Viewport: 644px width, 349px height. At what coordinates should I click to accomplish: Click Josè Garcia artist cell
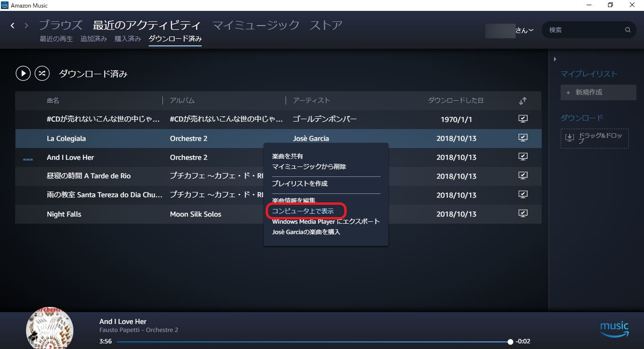point(311,139)
